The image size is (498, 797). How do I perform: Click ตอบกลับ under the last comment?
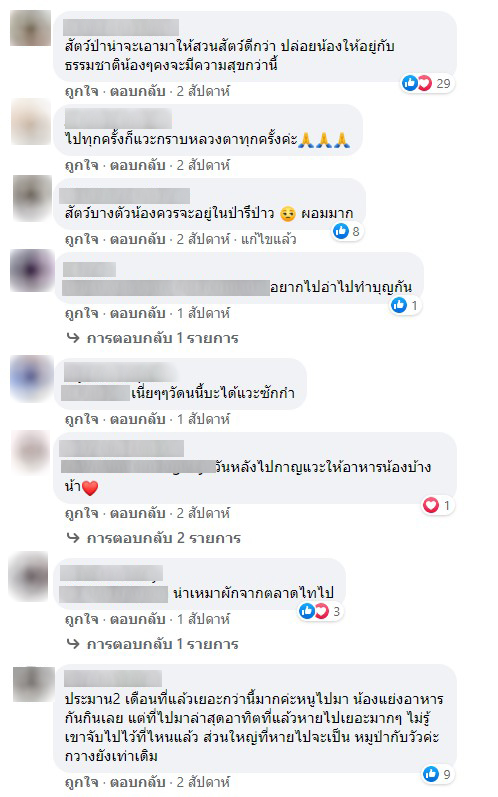click(138, 782)
